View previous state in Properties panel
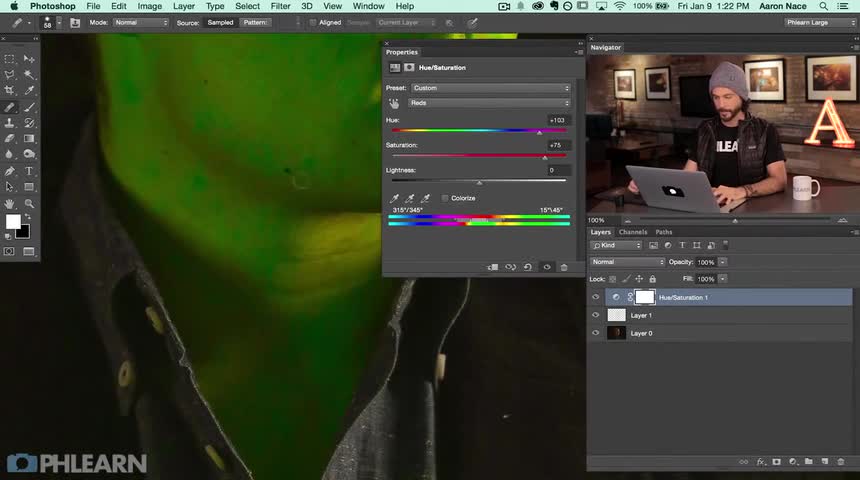 pyautogui.click(x=511, y=267)
